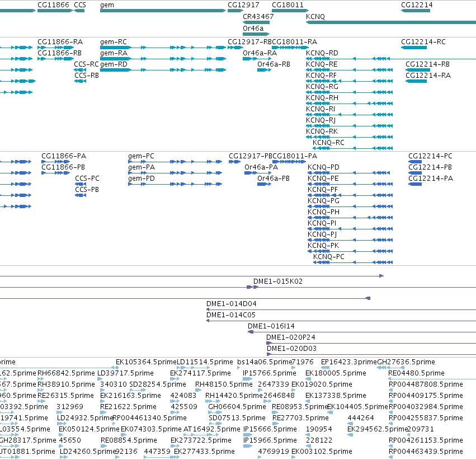Click the "gem-RC" transcript label
The width and height of the screenshot is (476, 460).
tap(114, 41)
